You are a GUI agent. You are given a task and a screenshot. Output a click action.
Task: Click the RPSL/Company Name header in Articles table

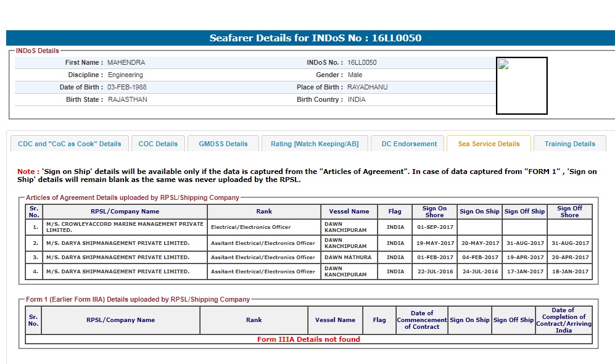tap(125, 212)
